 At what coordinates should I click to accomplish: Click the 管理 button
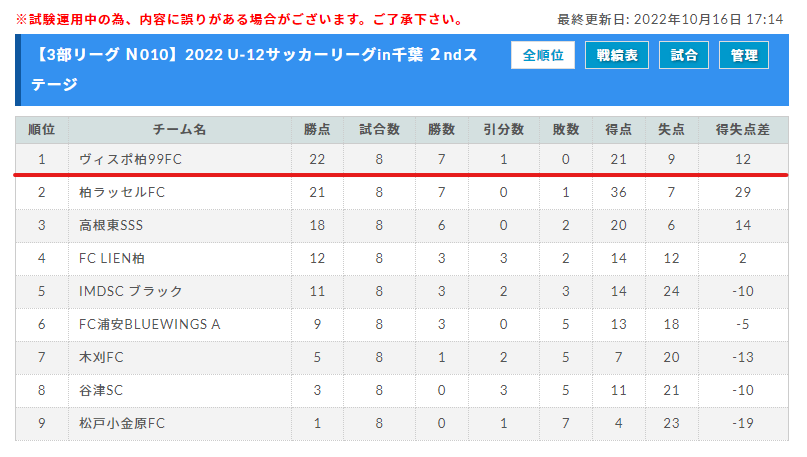click(744, 55)
